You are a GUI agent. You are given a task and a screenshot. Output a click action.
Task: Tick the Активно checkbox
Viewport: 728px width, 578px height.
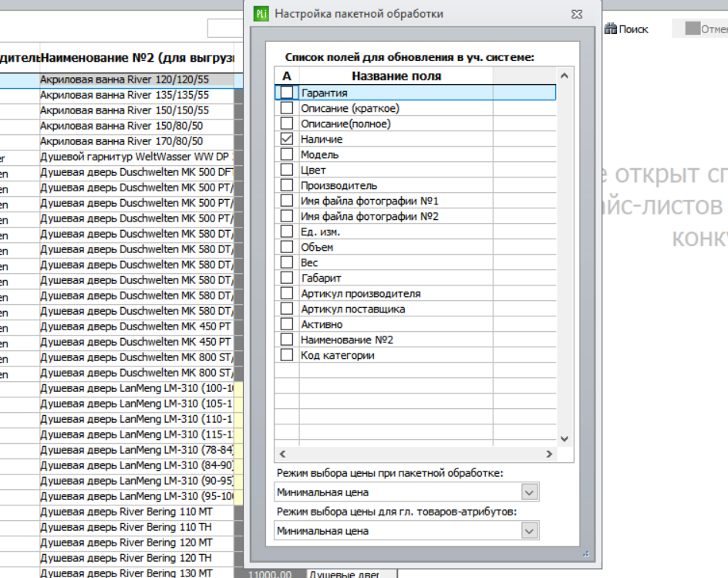(x=287, y=324)
